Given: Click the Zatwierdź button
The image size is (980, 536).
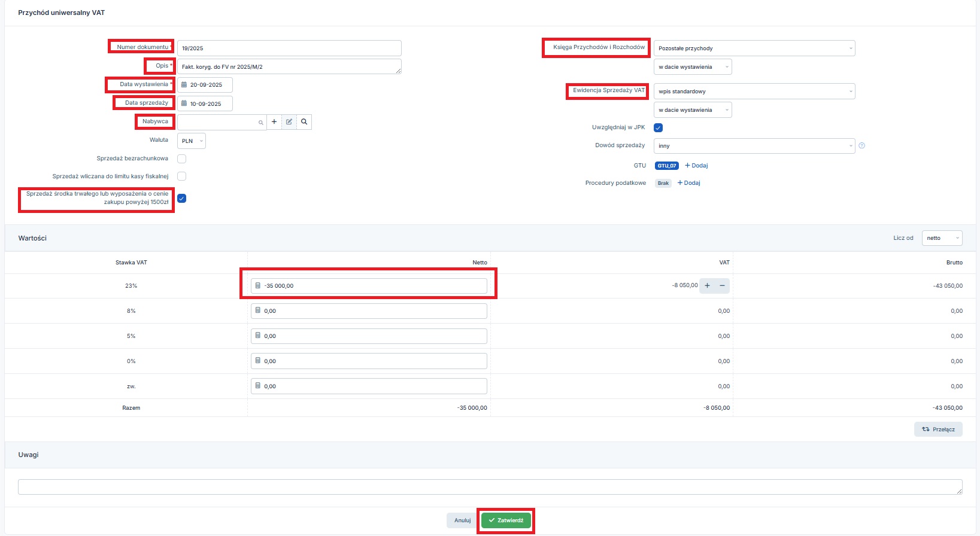Looking at the screenshot, I should coord(506,520).
